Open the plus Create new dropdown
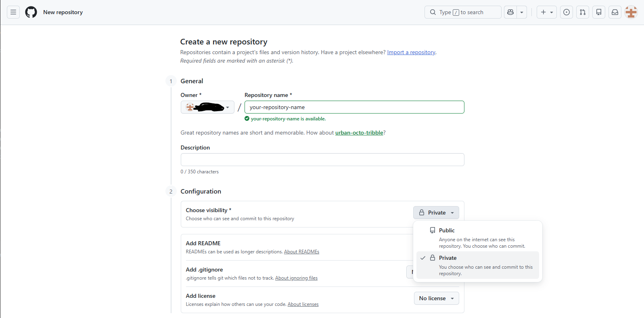This screenshot has width=644, height=318. pyautogui.click(x=547, y=12)
